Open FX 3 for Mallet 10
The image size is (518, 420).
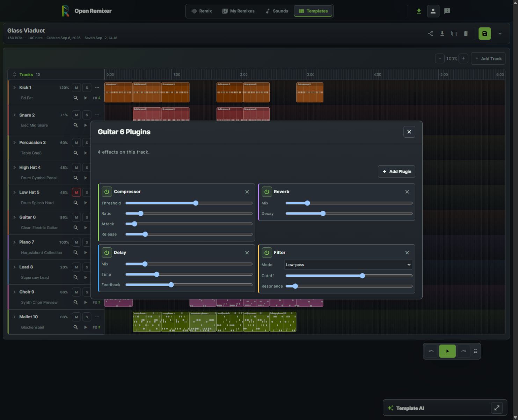(96, 327)
